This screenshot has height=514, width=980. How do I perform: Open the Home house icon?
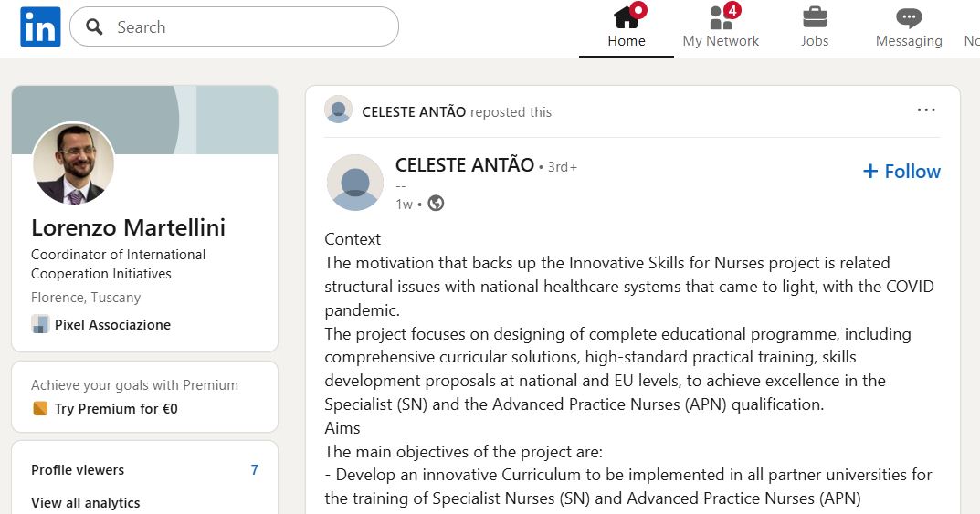627,17
